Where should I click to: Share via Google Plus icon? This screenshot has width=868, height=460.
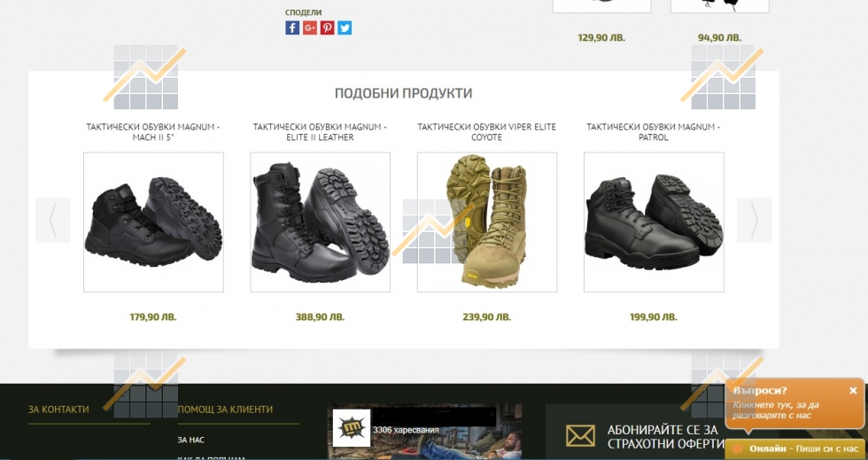click(x=310, y=27)
